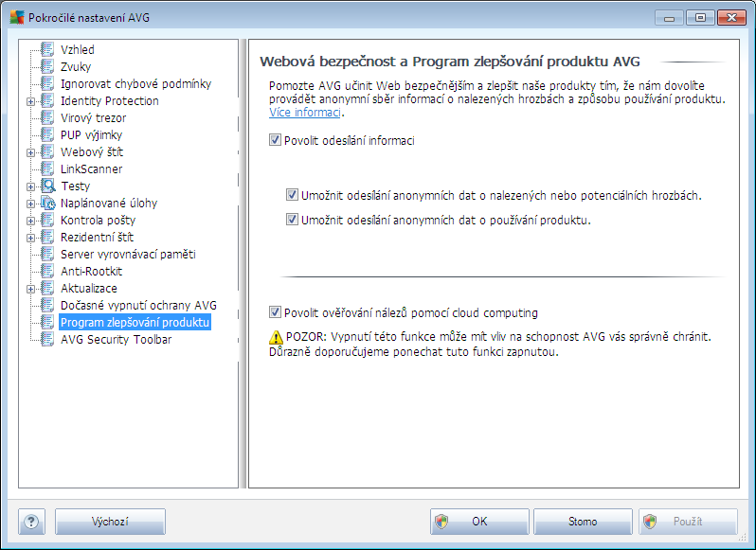756x550 pixels.
Task: Click the Webový štít item icon
Action: (x=47, y=152)
